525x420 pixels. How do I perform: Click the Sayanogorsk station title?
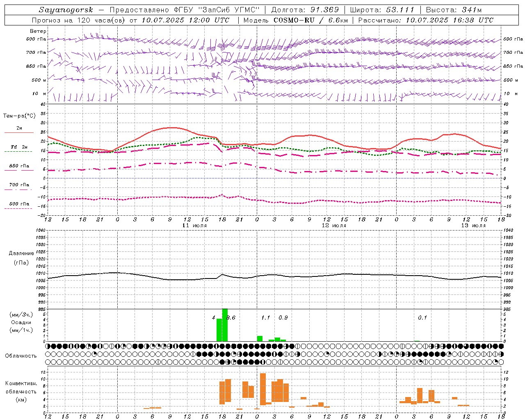66,10
